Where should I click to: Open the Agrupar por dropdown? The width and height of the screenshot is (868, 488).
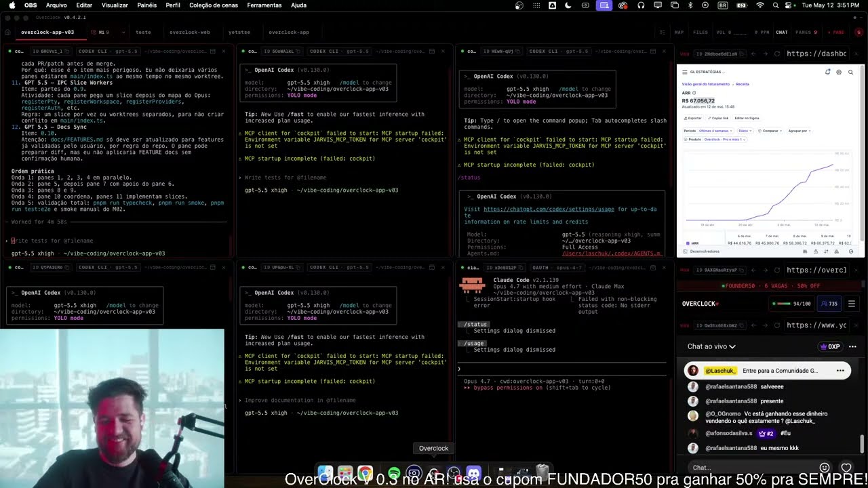800,131
